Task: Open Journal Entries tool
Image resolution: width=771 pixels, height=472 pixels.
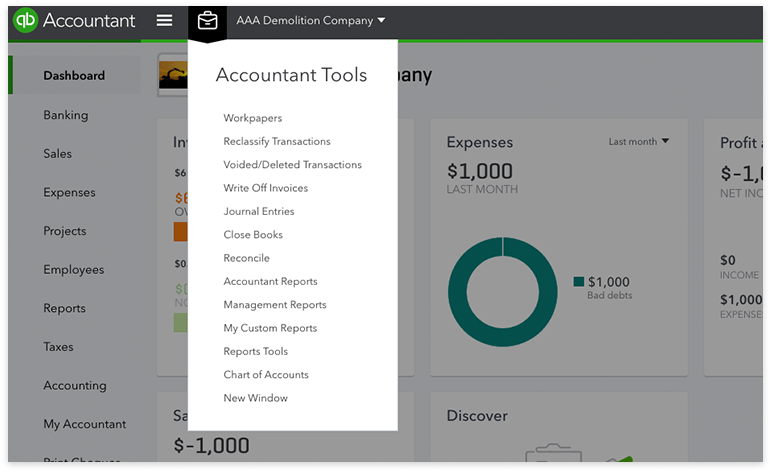Action: (x=258, y=211)
